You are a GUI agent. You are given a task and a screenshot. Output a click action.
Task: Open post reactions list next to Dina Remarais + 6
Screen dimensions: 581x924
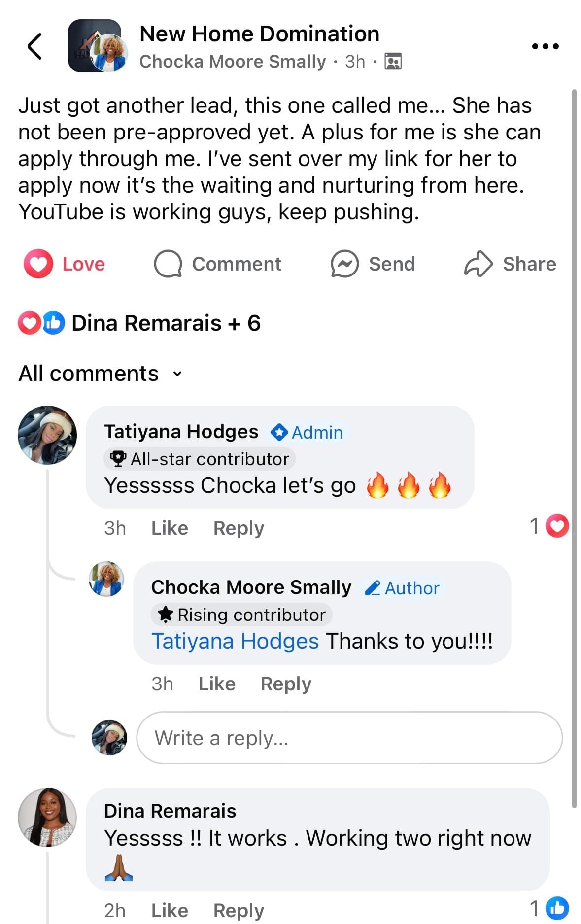(41, 323)
